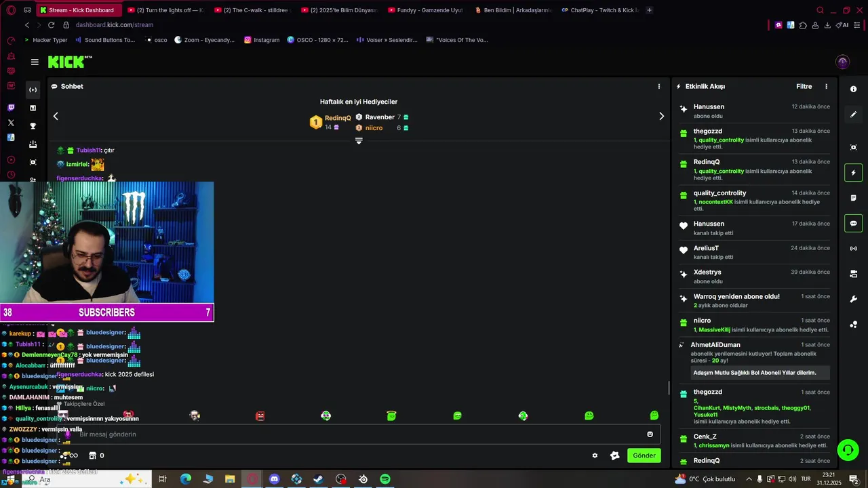Open the Filtre activity filter
This screenshot has height=488, width=868.
point(804,86)
